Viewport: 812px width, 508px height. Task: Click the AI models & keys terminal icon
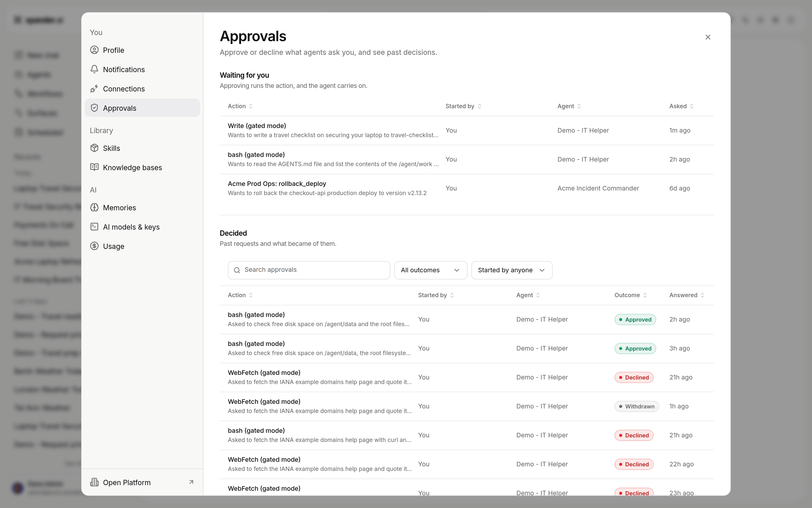94,227
